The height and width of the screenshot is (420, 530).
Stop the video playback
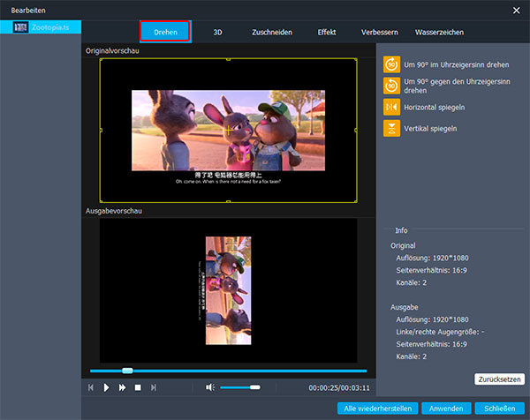click(x=138, y=387)
